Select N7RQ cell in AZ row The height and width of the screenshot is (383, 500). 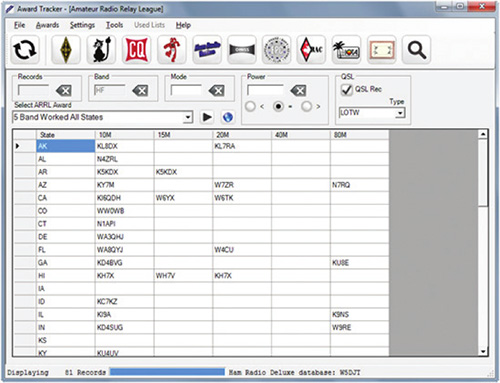tap(360, 185)
